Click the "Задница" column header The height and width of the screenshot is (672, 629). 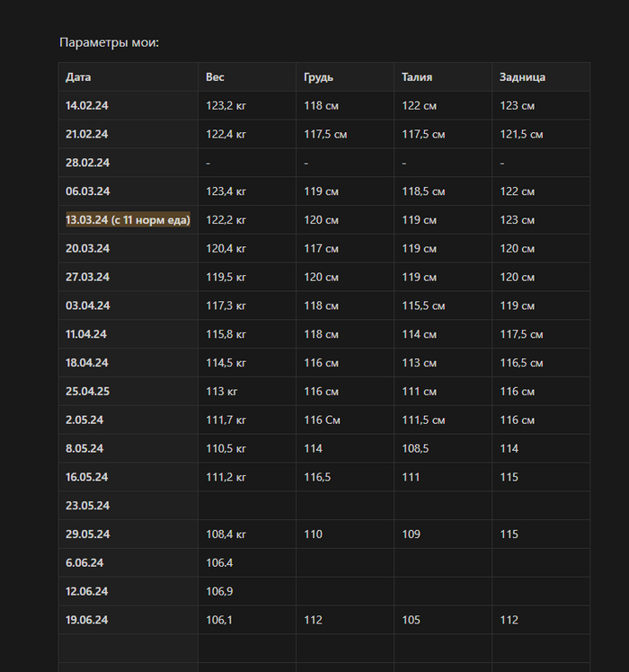tap(522, 77)
